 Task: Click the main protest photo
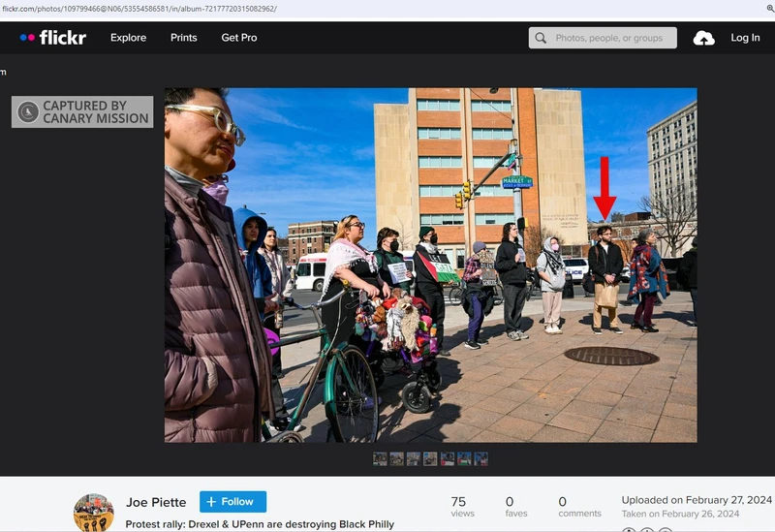click(430, 265)
